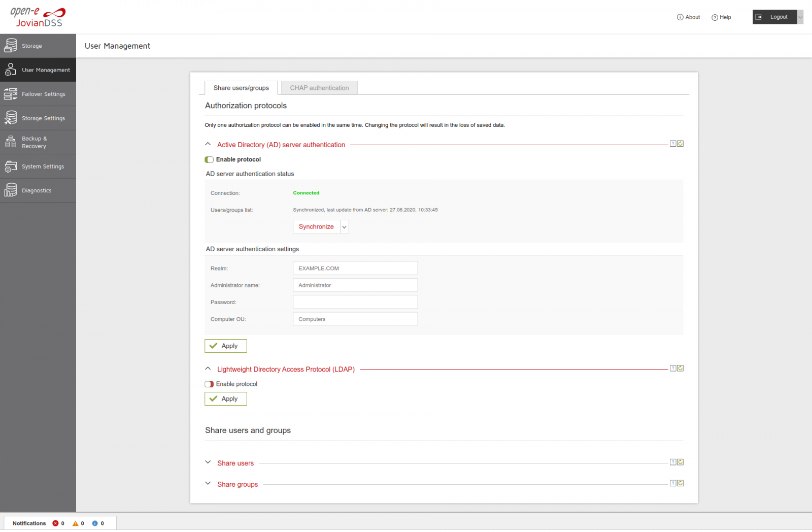Apply the LDAP protocol settings

[226, 399]
